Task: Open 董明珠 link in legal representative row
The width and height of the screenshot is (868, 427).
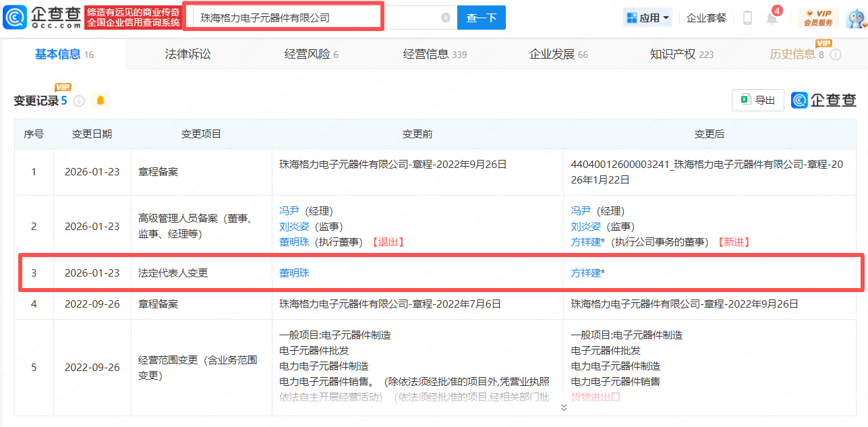Action: (294, 273)
